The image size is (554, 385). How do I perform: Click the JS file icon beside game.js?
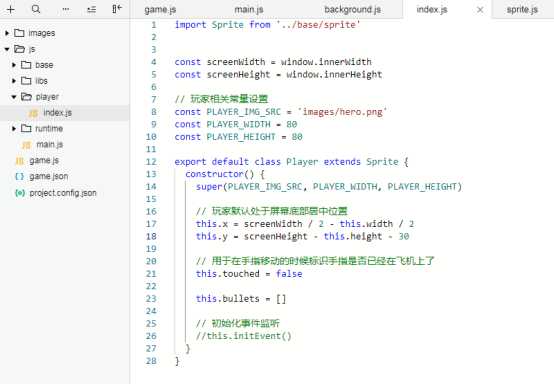pyautogui.click(x=20, y=161)
